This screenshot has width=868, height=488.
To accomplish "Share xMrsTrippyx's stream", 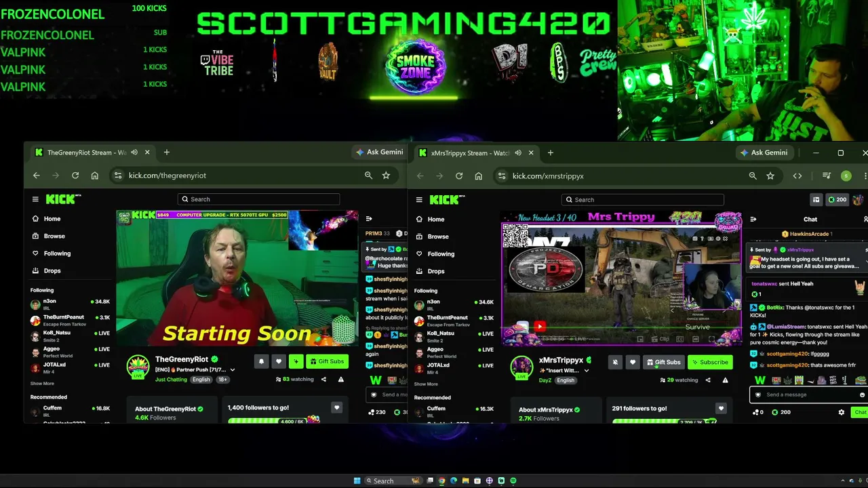I will [708, 380].
